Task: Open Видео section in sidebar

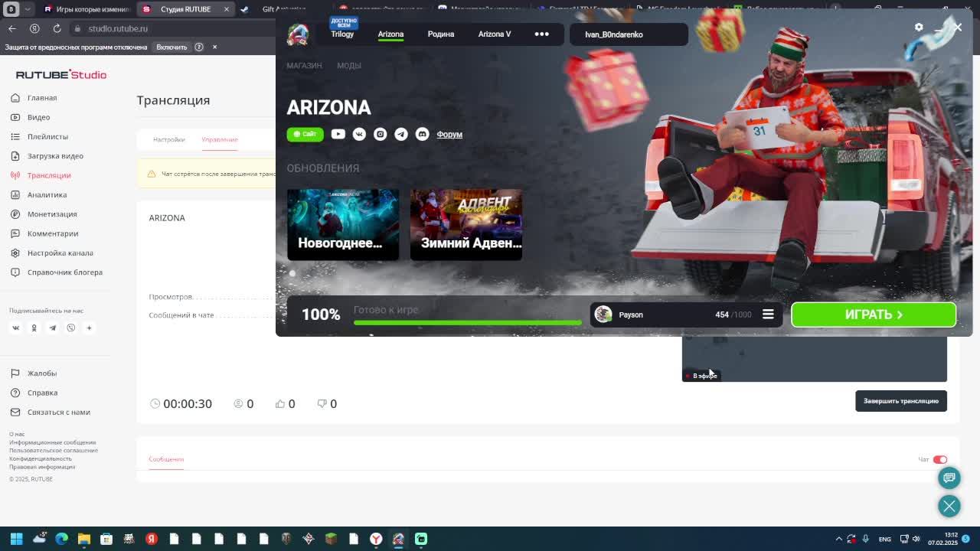Action: (38, 117)
